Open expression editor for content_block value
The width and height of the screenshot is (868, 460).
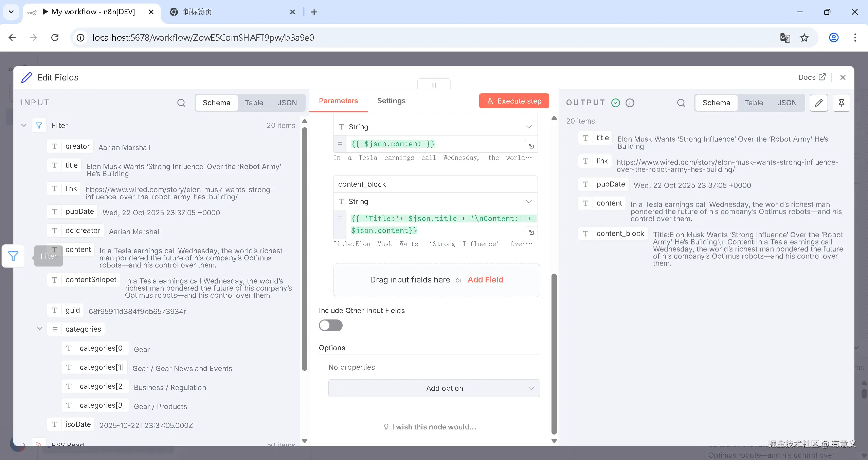click(x=531, y=233)
